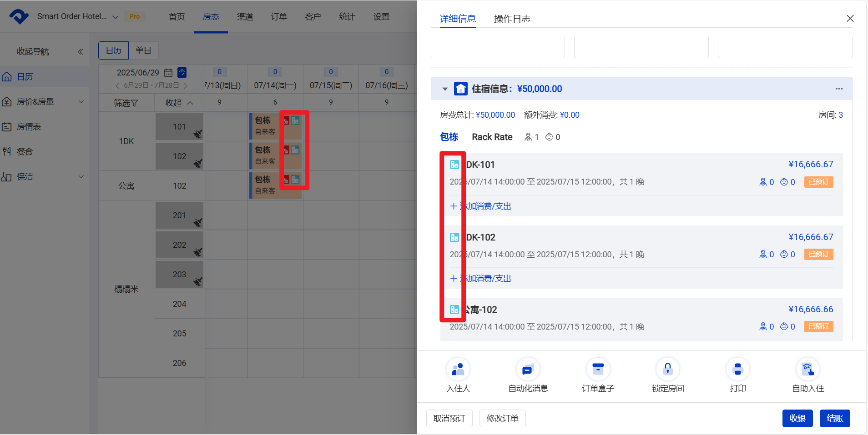The height and width of the screenshot is (435, 868).
Task: Open the 订单 top menu
Action: (x=279, y=17)
